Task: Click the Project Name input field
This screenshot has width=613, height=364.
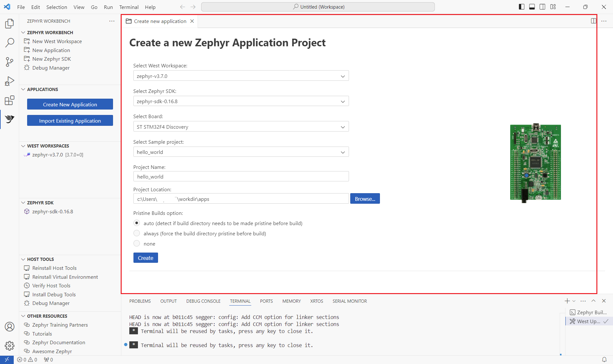Action: 241,176
